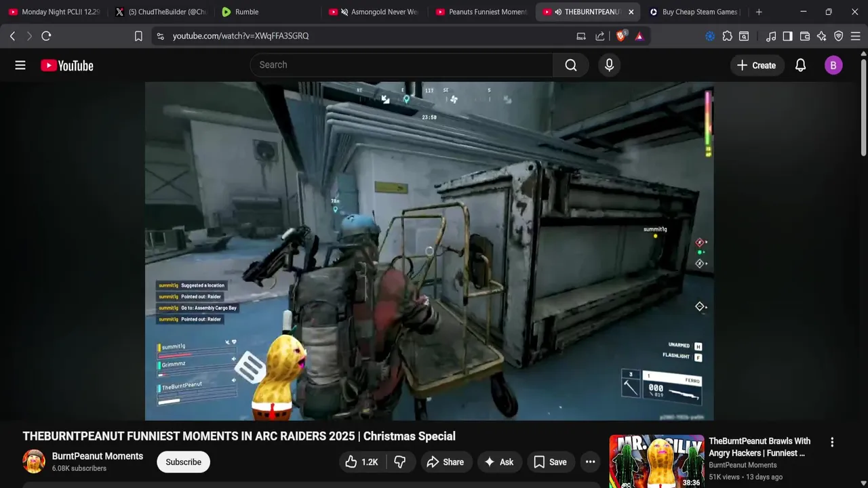
Task: Open recommended video options three-dot menu
Action: tap(832, 442)
